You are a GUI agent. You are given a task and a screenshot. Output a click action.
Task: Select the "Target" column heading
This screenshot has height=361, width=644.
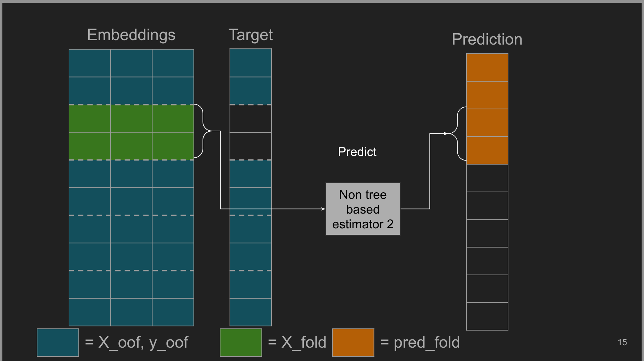pos(251,35)
